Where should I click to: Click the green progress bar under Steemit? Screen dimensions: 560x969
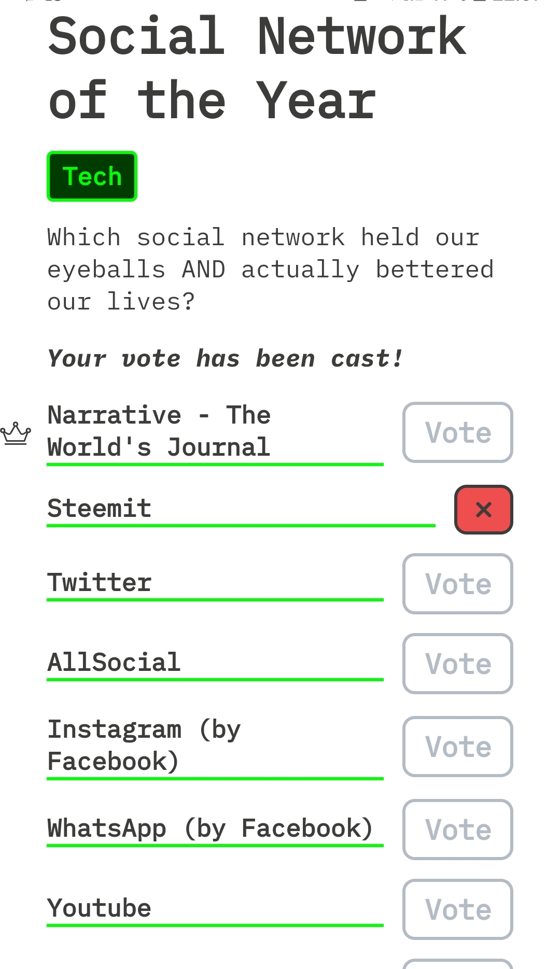(241, 526)
